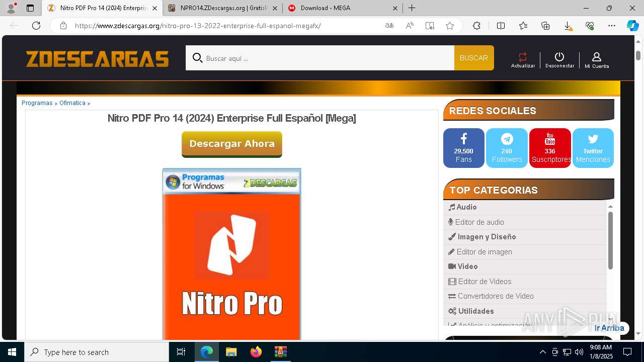644x362 pixels.
Task: Add this page to favorites star
Action: [x=450, y=26]
